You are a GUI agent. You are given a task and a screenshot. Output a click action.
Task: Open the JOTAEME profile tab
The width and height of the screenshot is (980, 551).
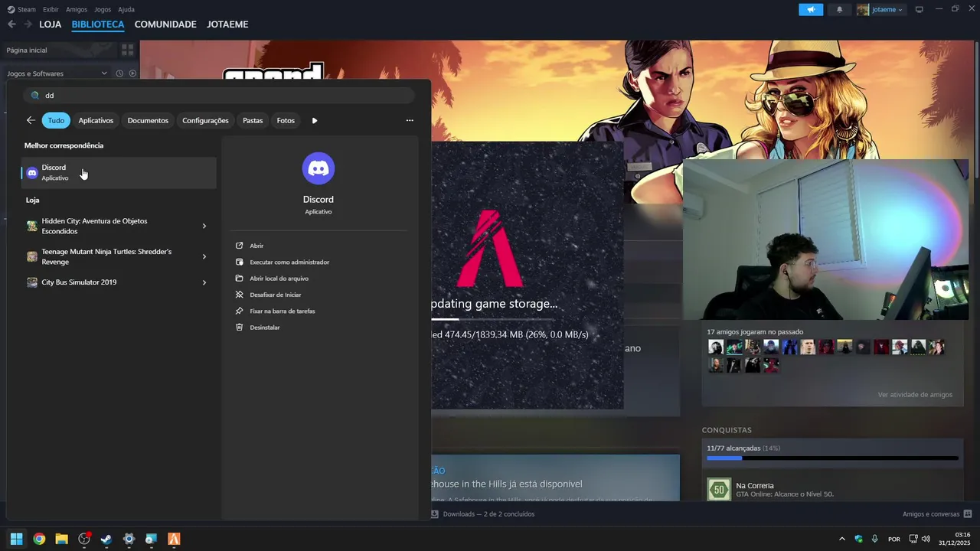point(227,24)
